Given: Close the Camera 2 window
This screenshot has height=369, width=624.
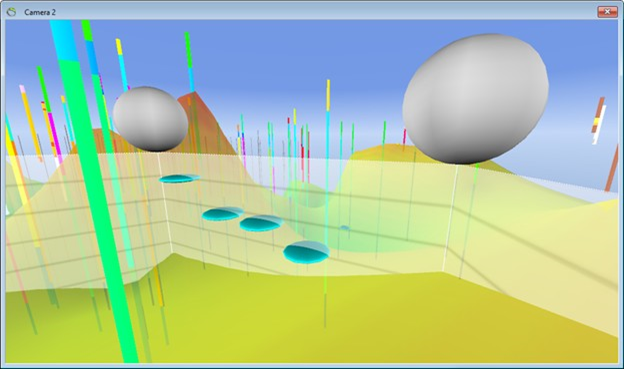Looking at the screenshot, I should click(607, 12).
